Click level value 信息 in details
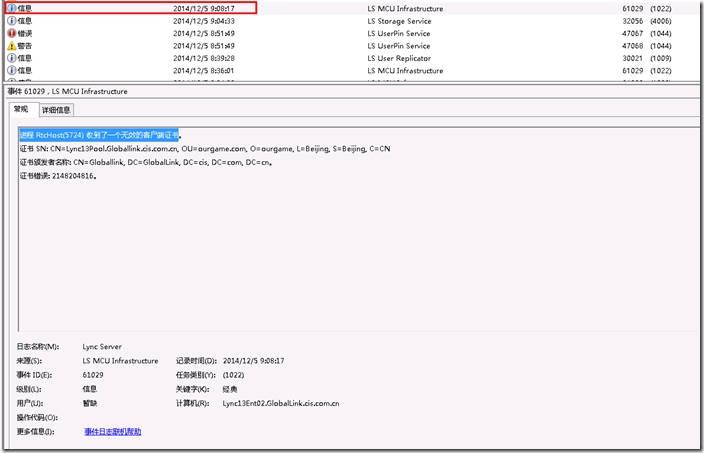The height and width of the screenshot is (453, 704). [x=90, y=389]
